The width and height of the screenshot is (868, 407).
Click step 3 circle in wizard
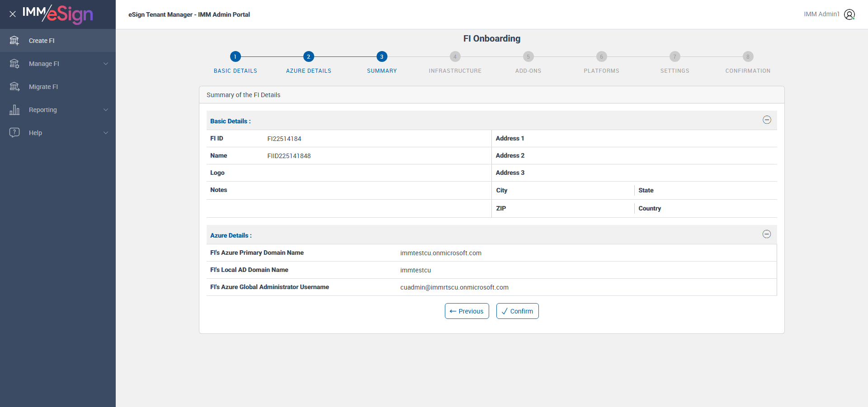pyautogui.click(x=382, y=56)
